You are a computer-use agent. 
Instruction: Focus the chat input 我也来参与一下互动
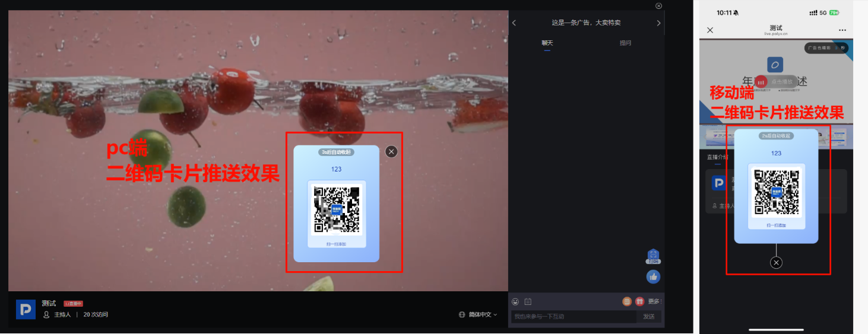coord(574,317)
